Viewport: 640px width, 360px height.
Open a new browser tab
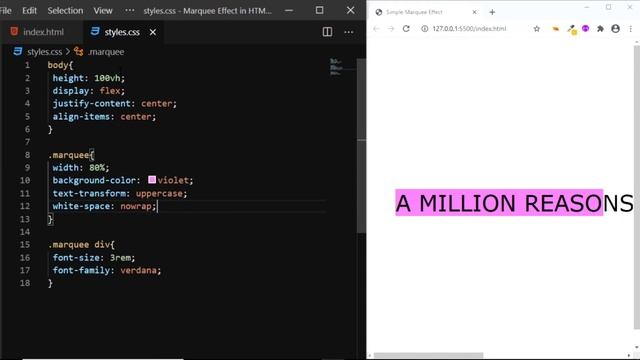coord(492,12)
